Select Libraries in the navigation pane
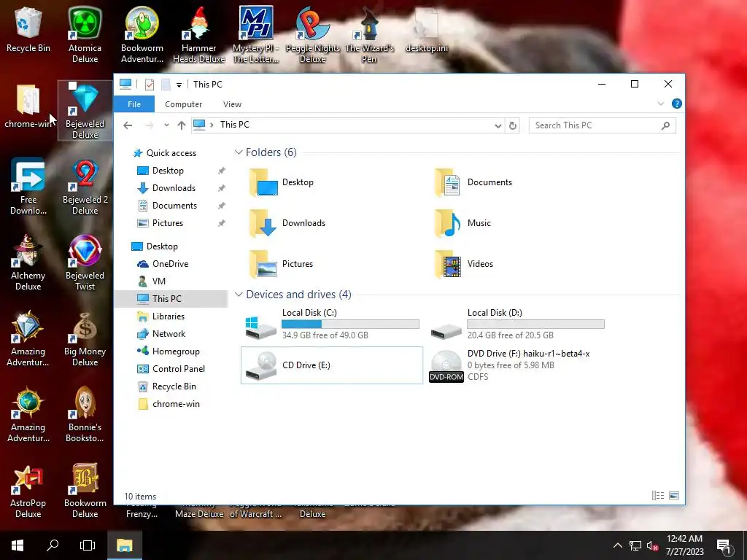The image size is (747, 560). coord(169,316)
